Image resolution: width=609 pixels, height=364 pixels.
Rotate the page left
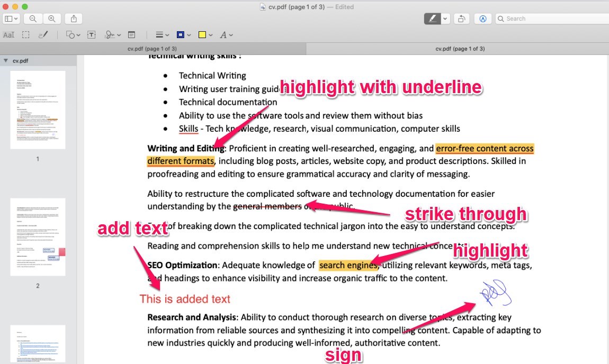coord(461,18)
